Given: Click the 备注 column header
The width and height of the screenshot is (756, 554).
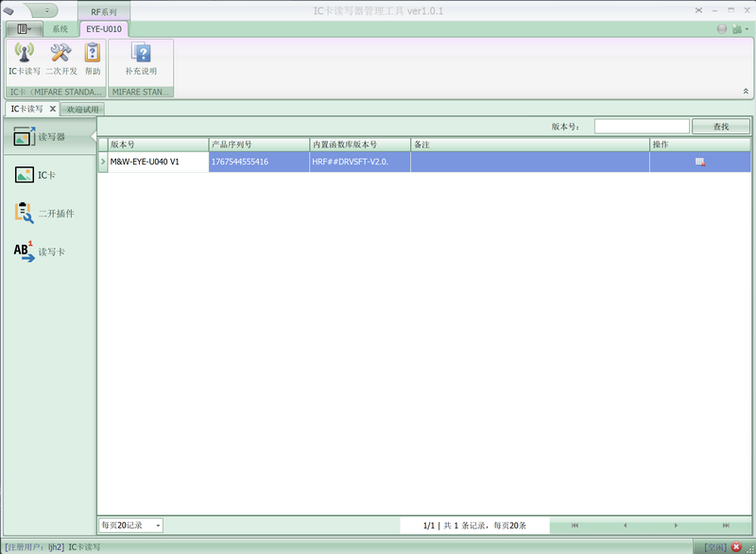Looking at the screenshot, I should (x=530, y=145).
